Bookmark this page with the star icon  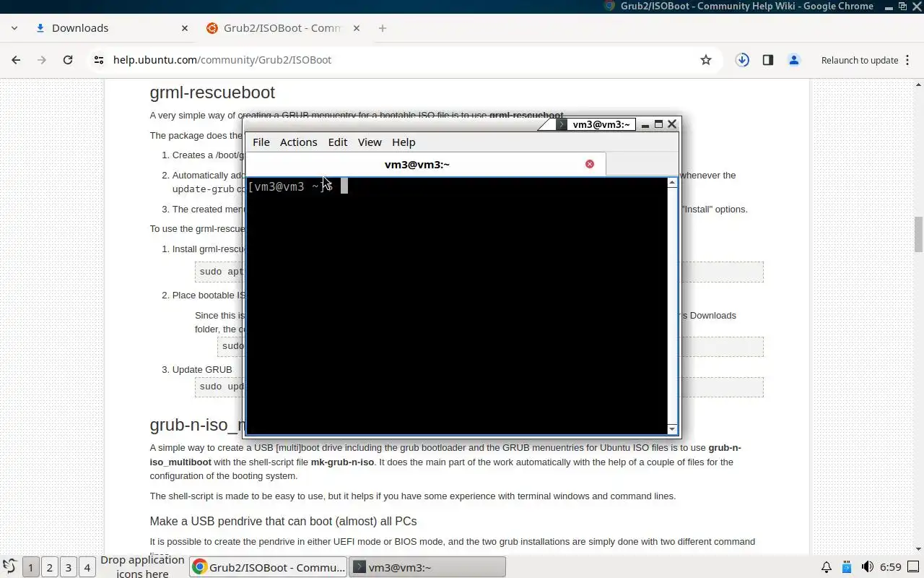[706, 60]
